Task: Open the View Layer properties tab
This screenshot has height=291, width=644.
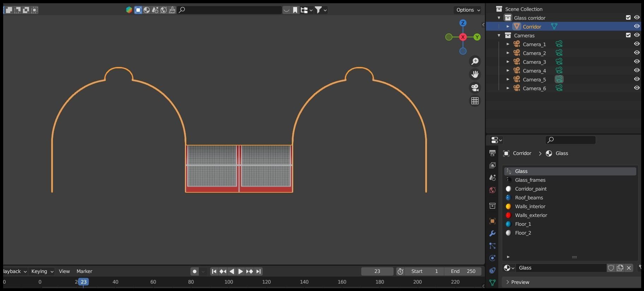Action: [x=492, y=165]
